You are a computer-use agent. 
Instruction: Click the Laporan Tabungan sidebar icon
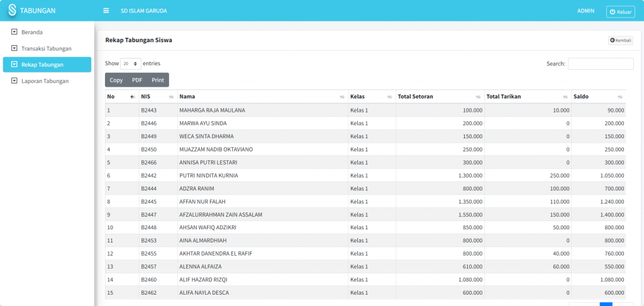pyautogui.click(x=14, y=81)
